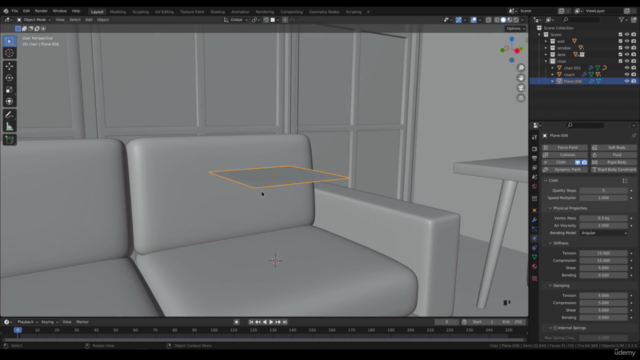The width and height of the screenshot is (640, 360).
Task: Switch perspective/orthographic grid icon
Action: [521, 98]
